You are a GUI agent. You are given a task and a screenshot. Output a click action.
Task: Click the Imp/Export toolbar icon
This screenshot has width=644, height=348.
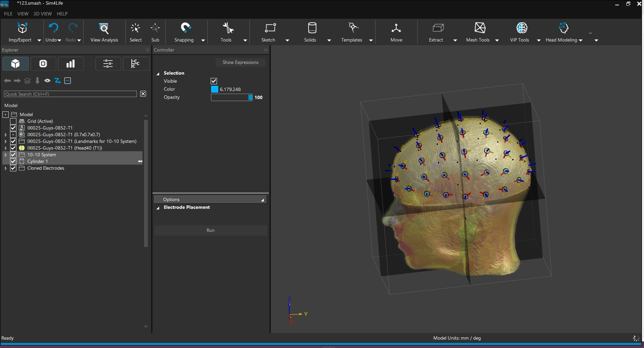(22, 29)
